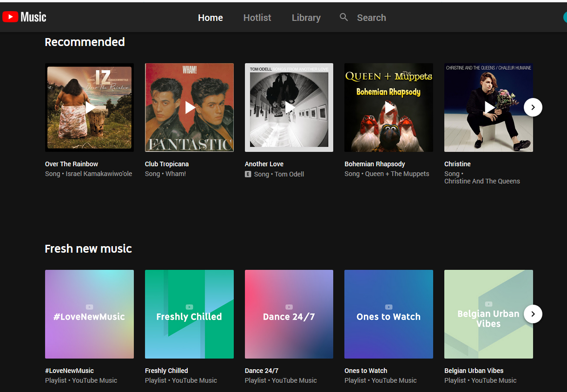Play Another Love by Tom Odell

click(289, 107)
